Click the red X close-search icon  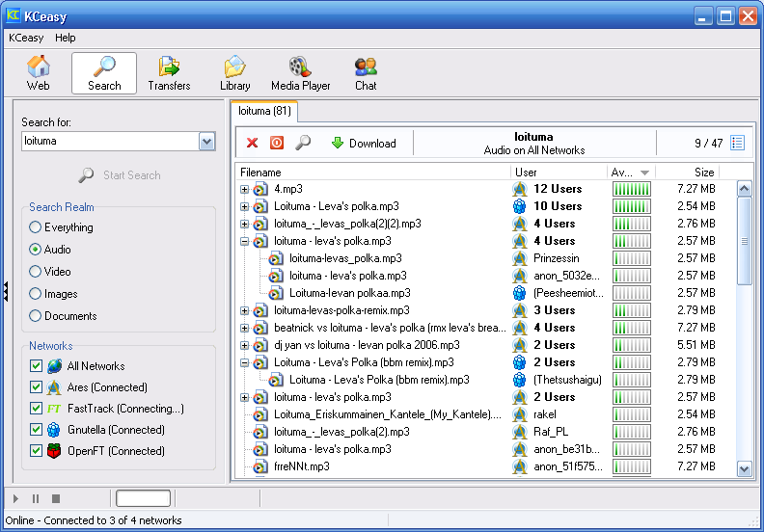tap(252, 143)
